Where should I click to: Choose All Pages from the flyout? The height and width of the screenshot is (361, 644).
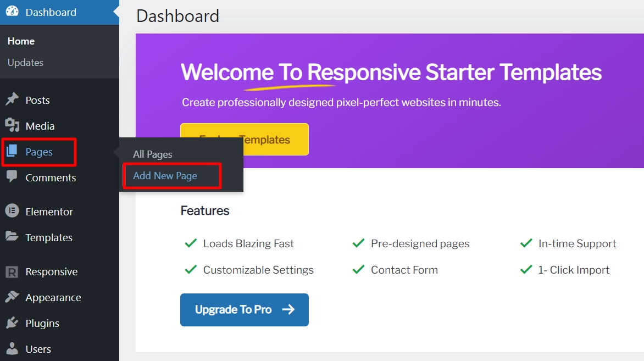pyautogui.click(x=152, y=154)
